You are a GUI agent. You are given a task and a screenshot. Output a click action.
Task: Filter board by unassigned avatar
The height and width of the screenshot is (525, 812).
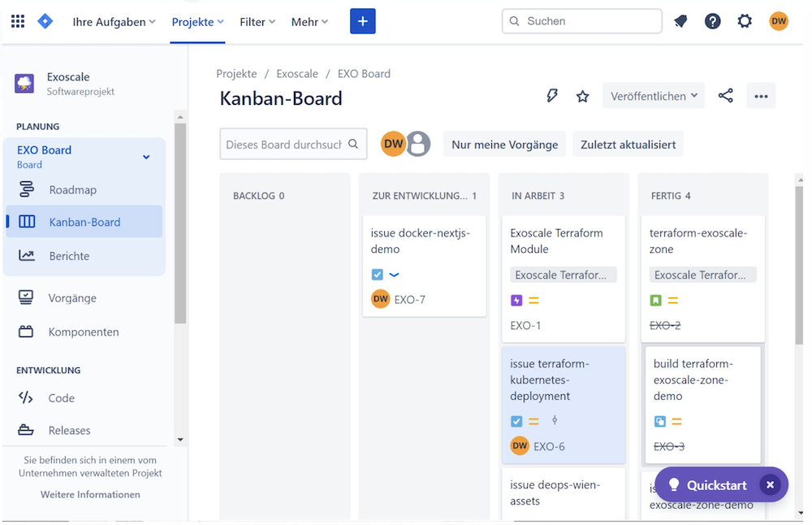418,144
